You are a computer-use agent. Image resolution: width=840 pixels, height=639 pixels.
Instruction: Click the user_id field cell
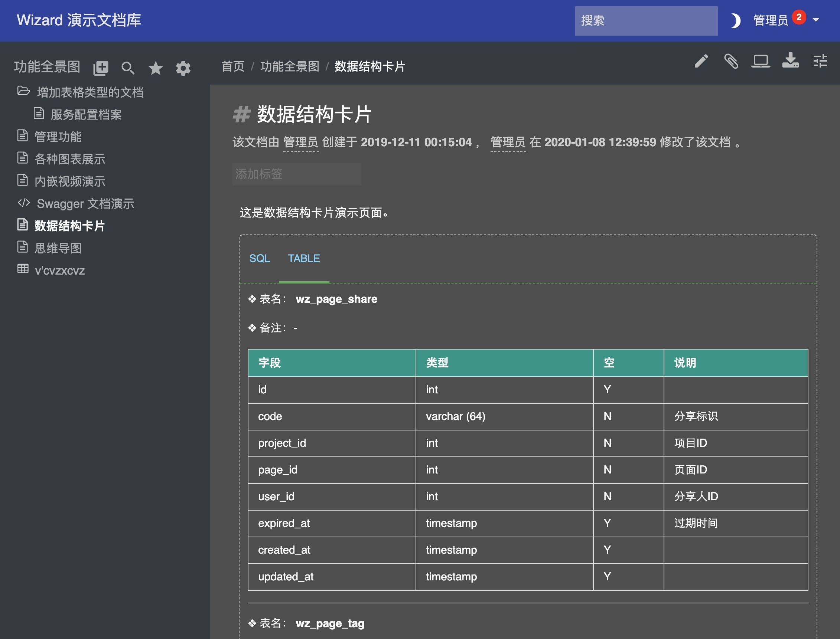332,497
